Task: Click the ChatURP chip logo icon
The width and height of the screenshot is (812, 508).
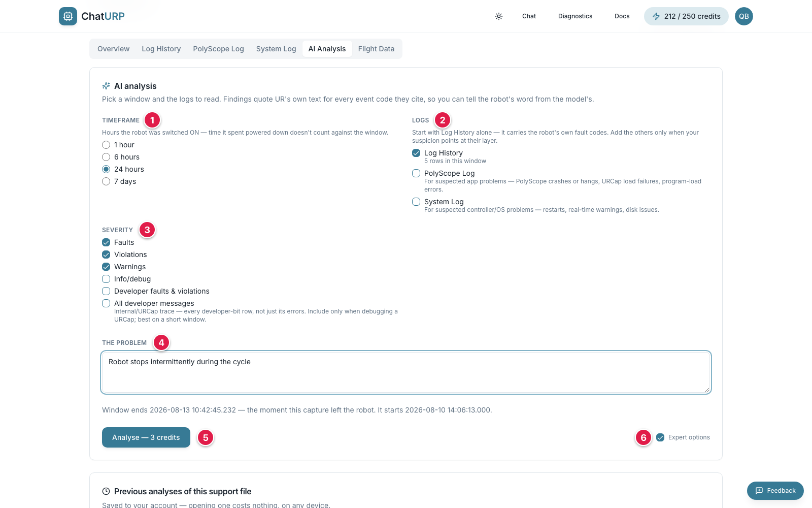Action: pyautogui.click(x=68, y=16)
